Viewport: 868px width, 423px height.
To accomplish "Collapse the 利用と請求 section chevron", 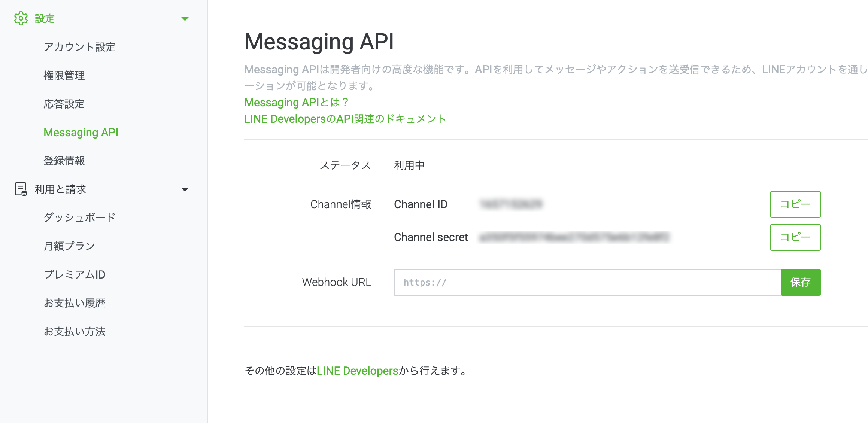I will [x=185, y=189].
